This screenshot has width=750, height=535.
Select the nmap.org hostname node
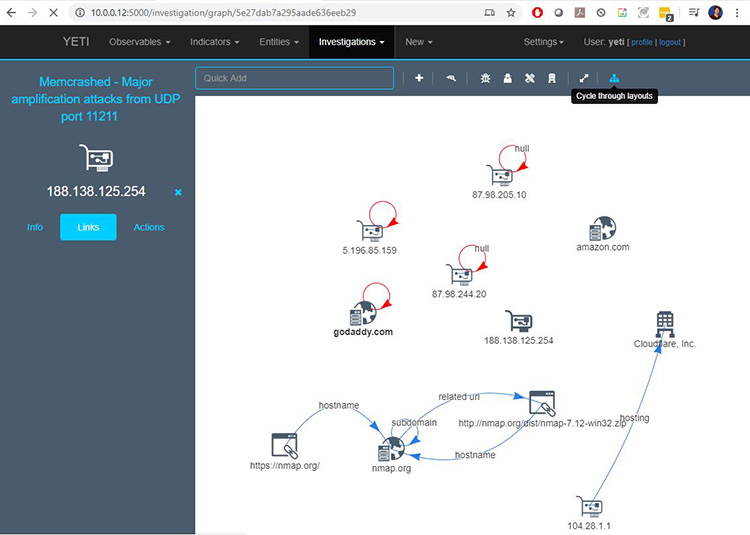(391, 449)
